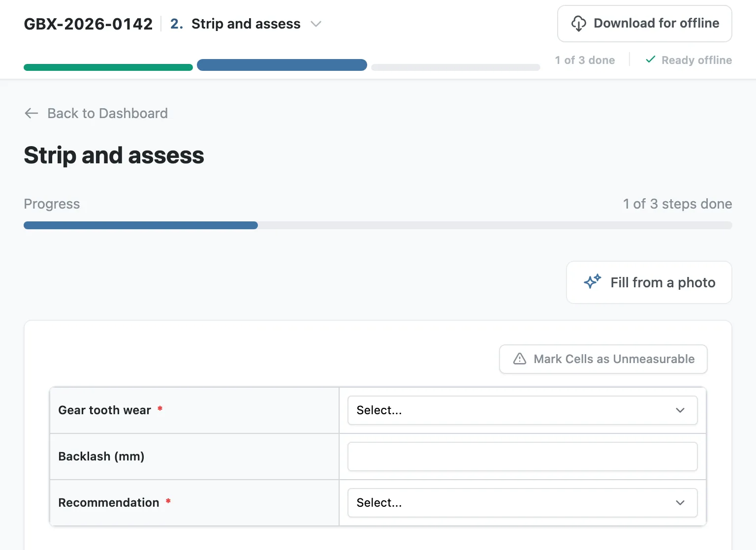Click the back arrow icon
The height and width of the screenshot is (550, 756).
31,114
